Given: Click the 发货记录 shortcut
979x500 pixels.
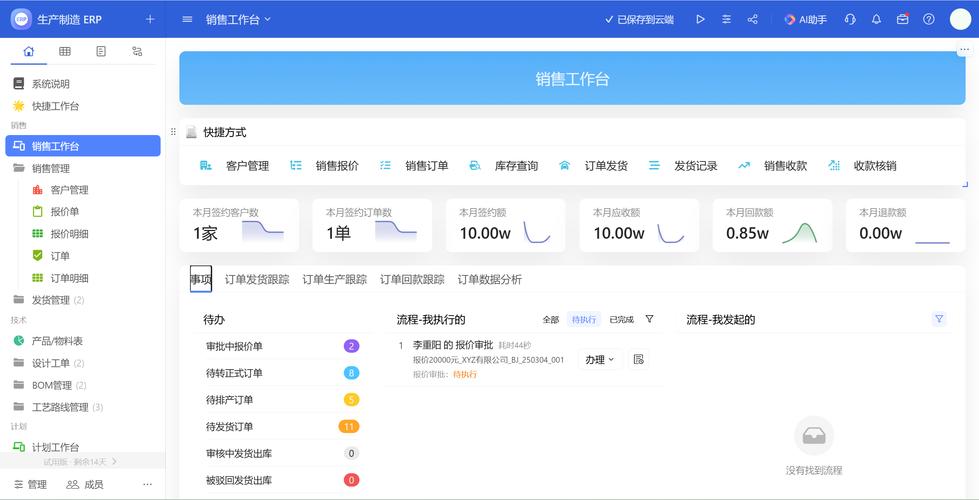Looking at the screenshot, I should pos(682,166).
